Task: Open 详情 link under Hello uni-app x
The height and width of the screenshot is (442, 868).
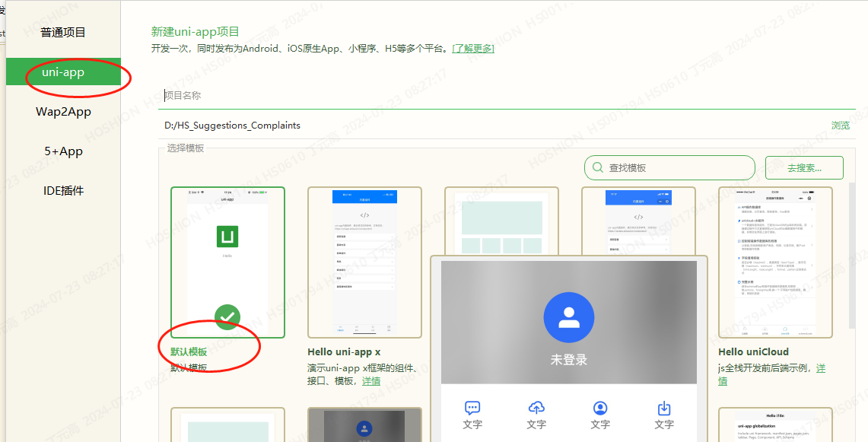Action: [x=371, y=381]
